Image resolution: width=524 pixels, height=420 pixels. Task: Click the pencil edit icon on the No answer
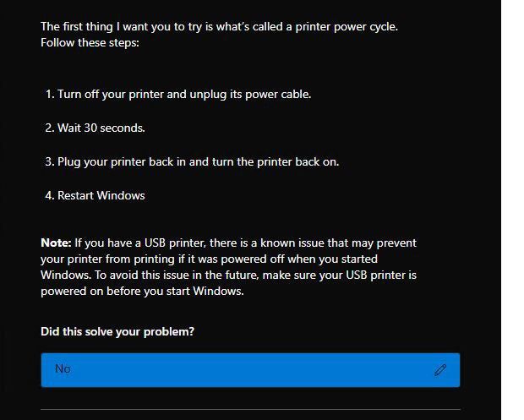pyautogui.click(x=440, y=370)
